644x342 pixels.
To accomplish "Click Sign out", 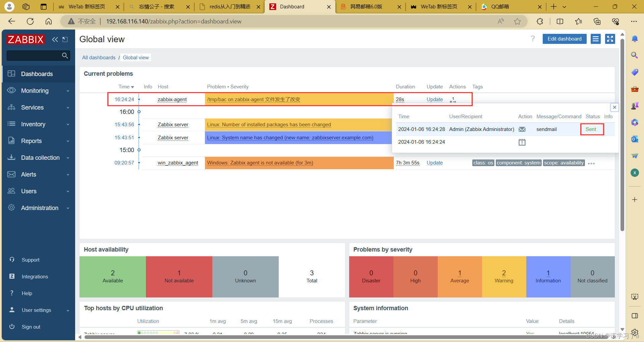I will [31, 327].
